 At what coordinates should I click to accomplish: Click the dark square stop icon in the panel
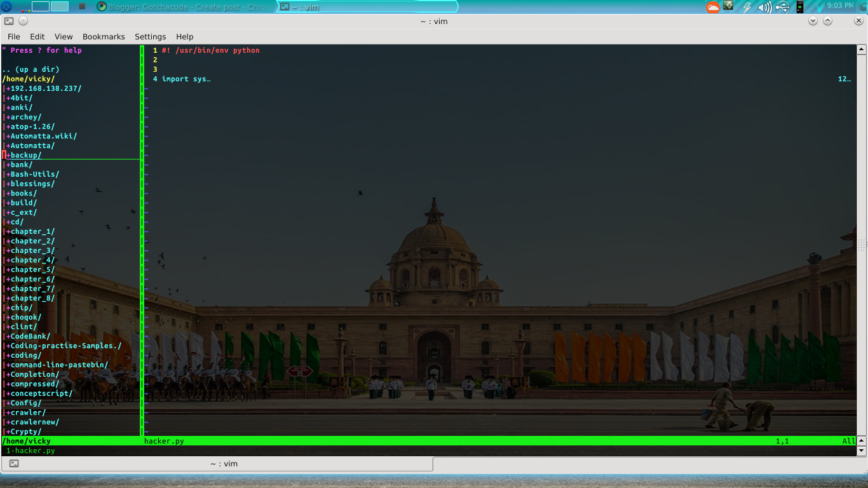[82, 6]
